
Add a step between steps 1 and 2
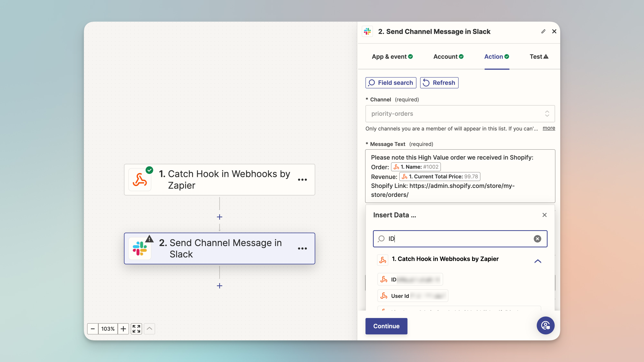point(220,217)
